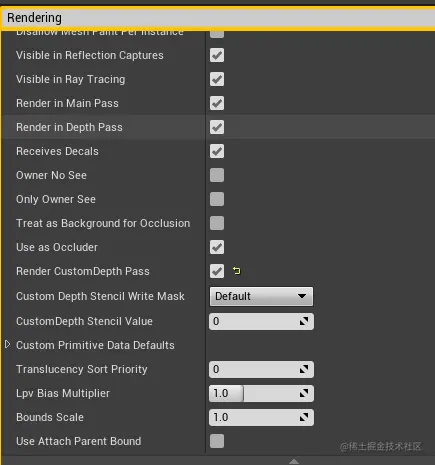Enable Only Owner See checkbox
This screenshot has height=465, width=435.
(217, 199)
